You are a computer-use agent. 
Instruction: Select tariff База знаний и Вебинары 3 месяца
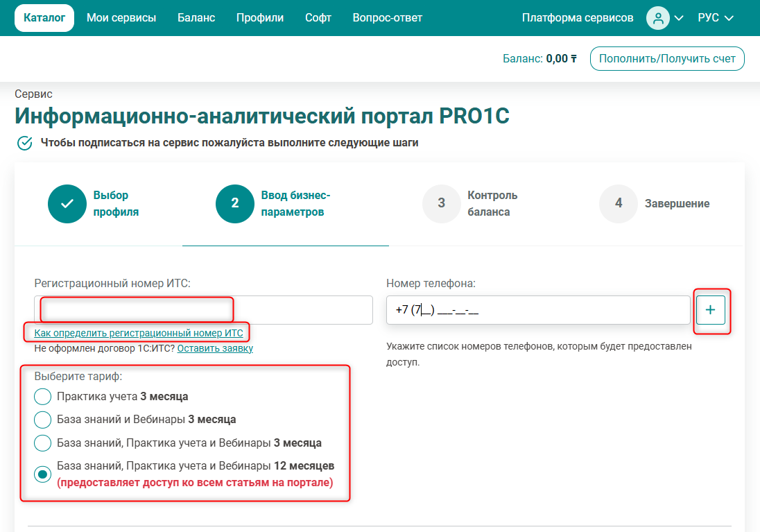pos(43,420)
